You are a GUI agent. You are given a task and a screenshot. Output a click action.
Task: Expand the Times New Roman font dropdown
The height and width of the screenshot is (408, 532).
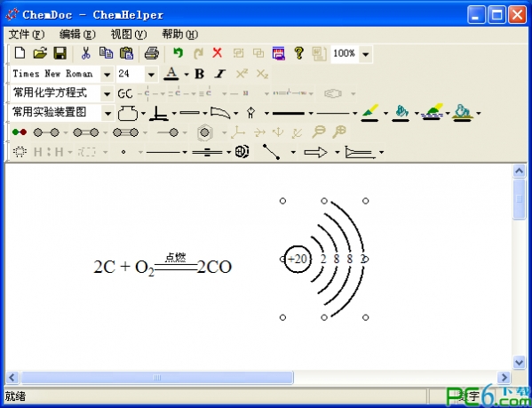(x=107, y=75)
